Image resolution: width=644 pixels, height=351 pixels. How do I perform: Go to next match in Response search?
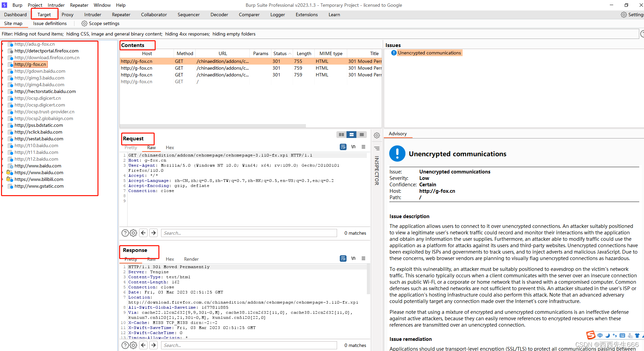(154, 345)
